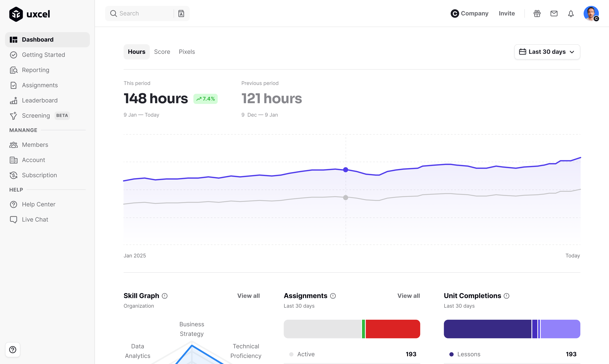Click the translate icon in search bar
The image size is (609, 364).
point(181,13)
